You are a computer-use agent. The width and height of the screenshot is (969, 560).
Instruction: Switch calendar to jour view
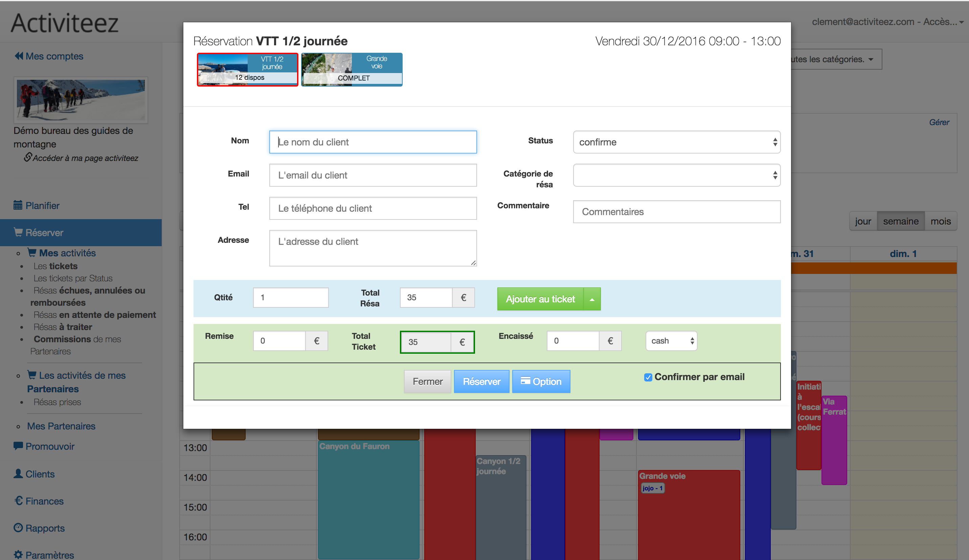(x=863, y=221)
